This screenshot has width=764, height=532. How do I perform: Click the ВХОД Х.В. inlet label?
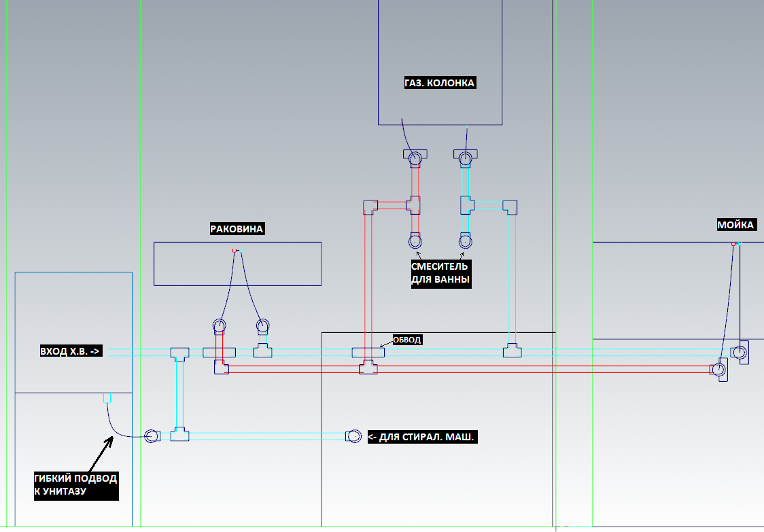click(x=71, y=351)
